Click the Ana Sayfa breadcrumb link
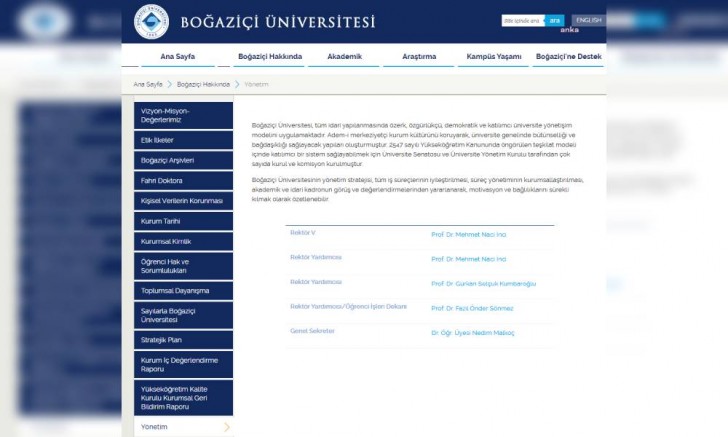This screenshot has height=437, width=728. click(148, 85)
